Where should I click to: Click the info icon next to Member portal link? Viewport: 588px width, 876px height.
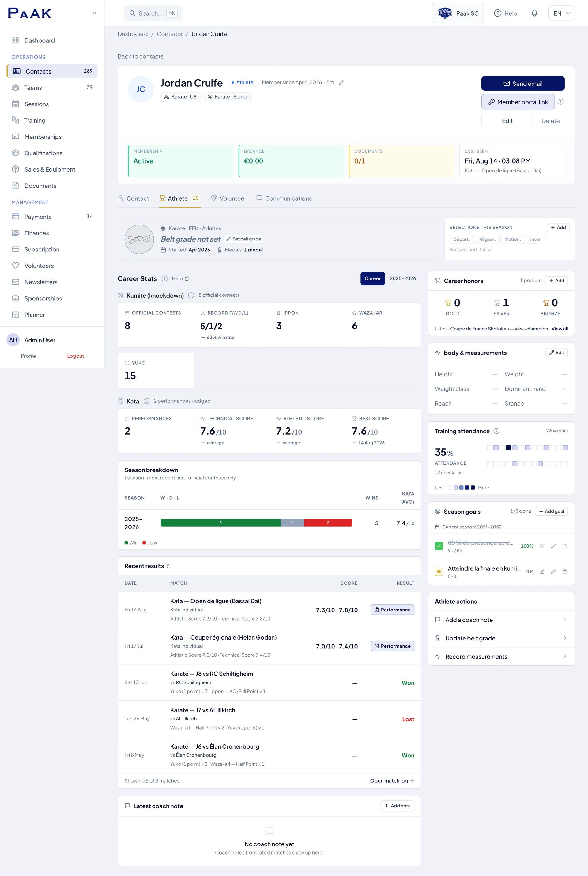(x=561, y=102)
